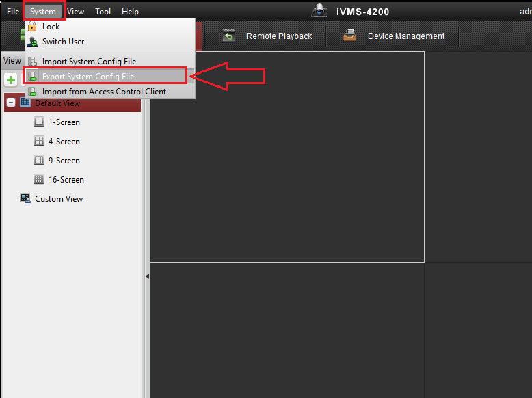Click the Custom View monitor icon

click(25, 199)
